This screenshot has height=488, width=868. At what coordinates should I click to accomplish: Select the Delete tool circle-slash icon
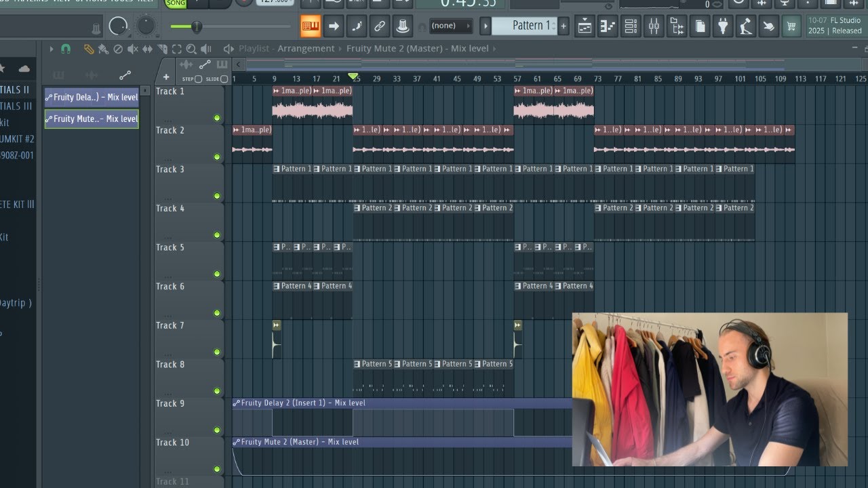118,49
